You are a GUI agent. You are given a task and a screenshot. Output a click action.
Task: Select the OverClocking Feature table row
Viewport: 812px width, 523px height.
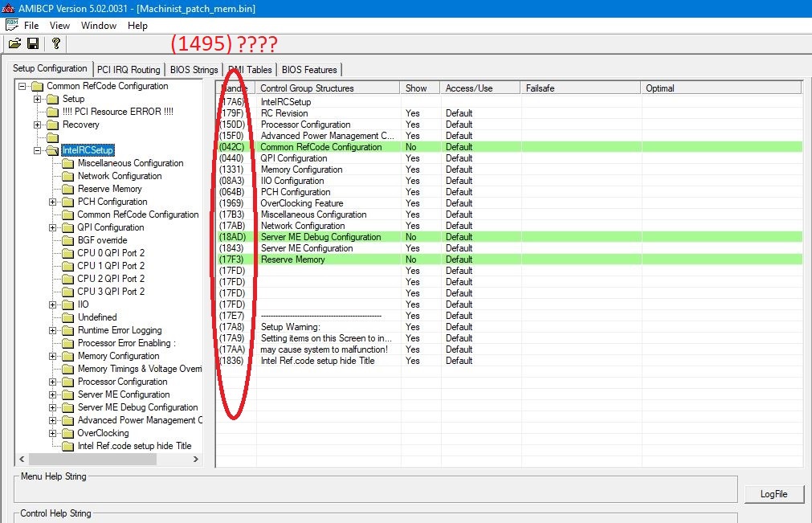tap(509, 203)
